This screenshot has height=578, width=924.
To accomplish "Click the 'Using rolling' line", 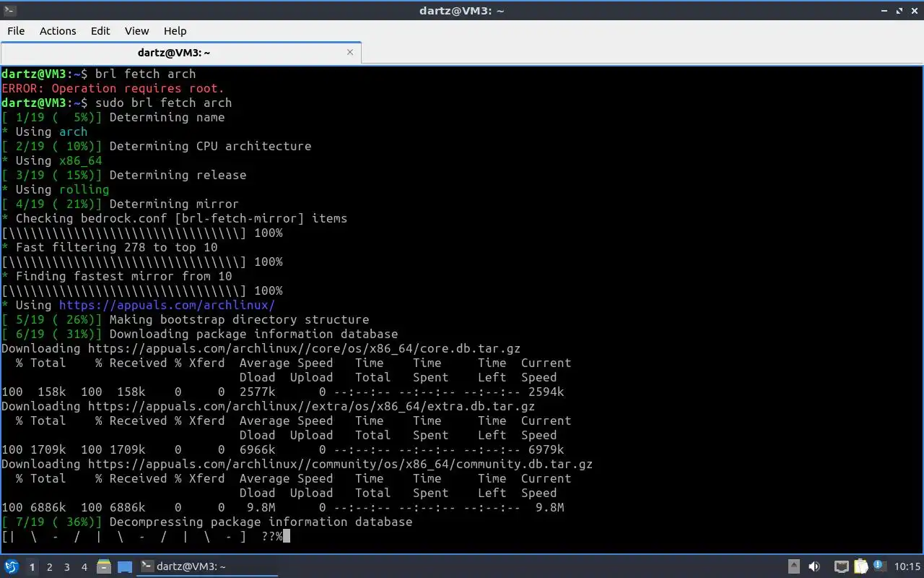I will tap(56, 189).
